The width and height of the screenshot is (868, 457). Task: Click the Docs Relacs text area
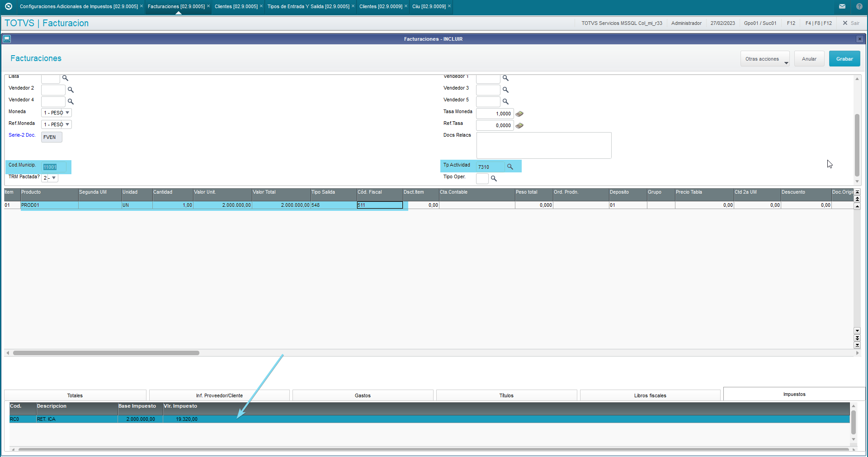pos(544,145)
